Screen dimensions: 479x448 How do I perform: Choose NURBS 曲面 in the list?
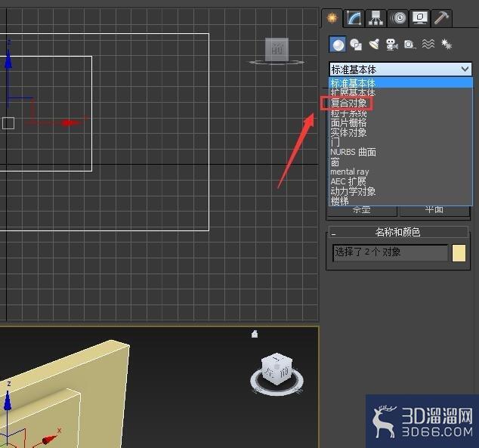(400, 152)
